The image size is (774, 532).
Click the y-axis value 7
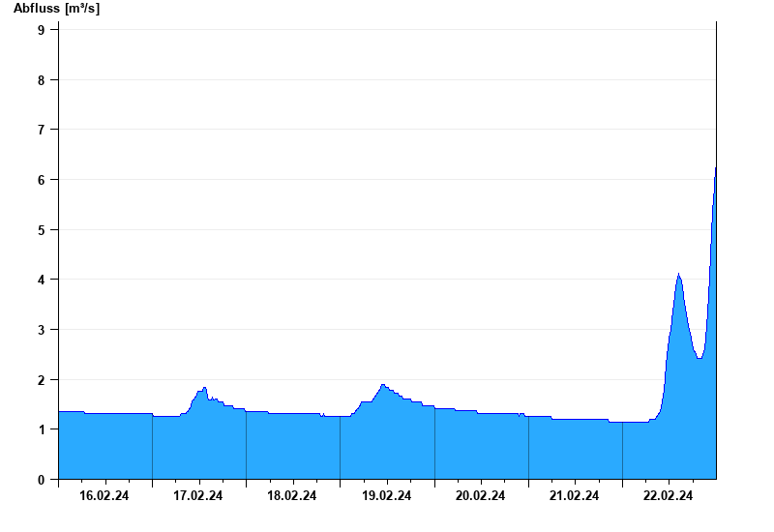point(41,130)
